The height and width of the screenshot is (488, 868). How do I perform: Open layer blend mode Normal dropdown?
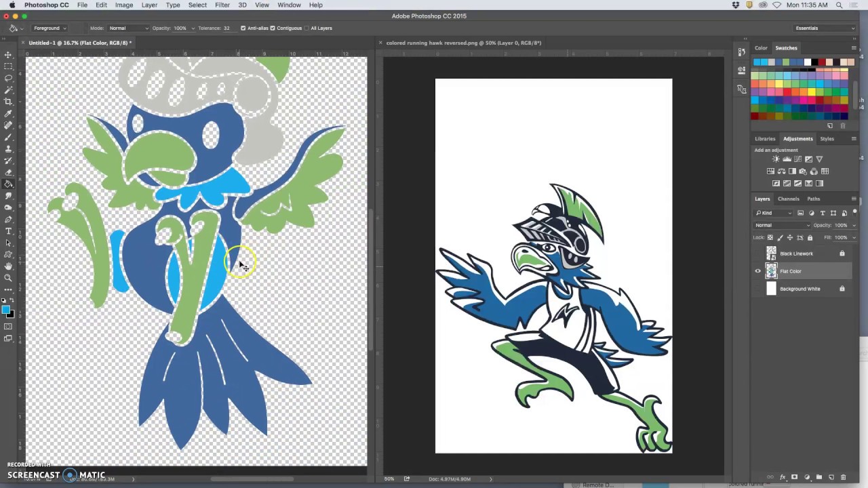click(x=782, y=225)
